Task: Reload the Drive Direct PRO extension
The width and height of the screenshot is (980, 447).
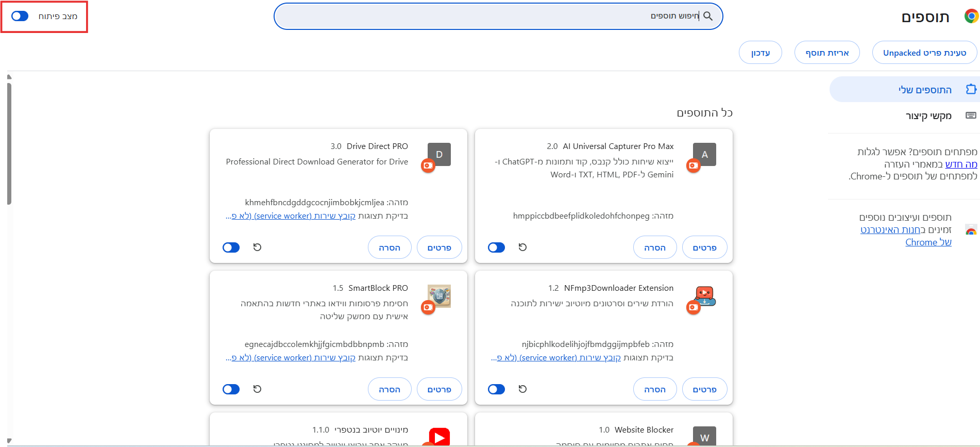Action: tap(257, 247)
